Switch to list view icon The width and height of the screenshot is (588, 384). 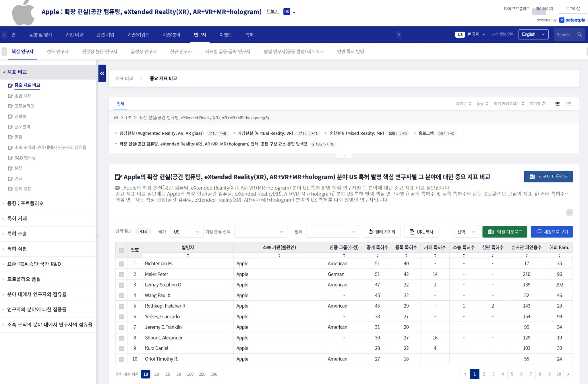point(568,104)
